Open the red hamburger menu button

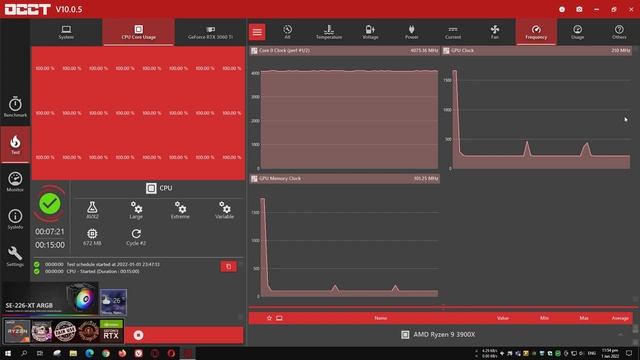(x=257, y=32)
